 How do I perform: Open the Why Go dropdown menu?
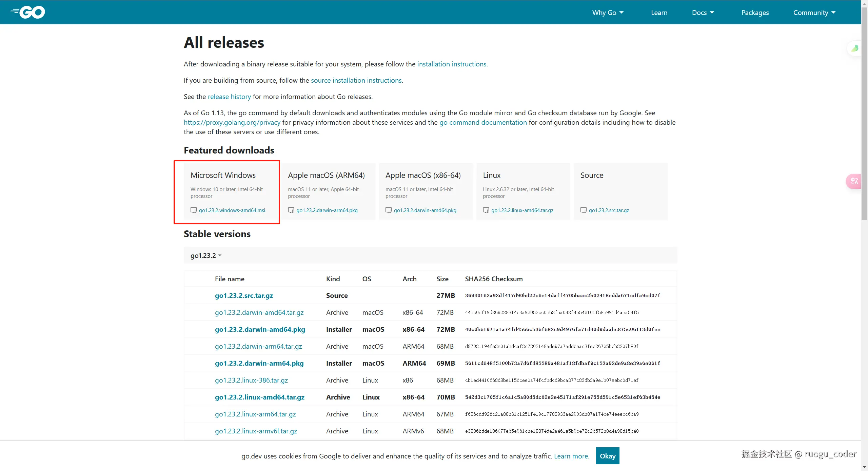[x=608, y=13]
